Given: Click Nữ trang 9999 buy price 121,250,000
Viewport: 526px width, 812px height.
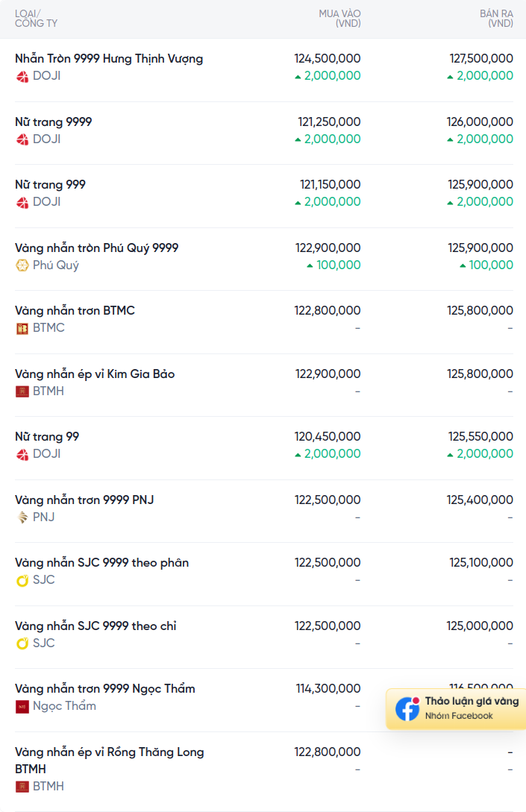Looking at the screenshot, I should [329, 122].
